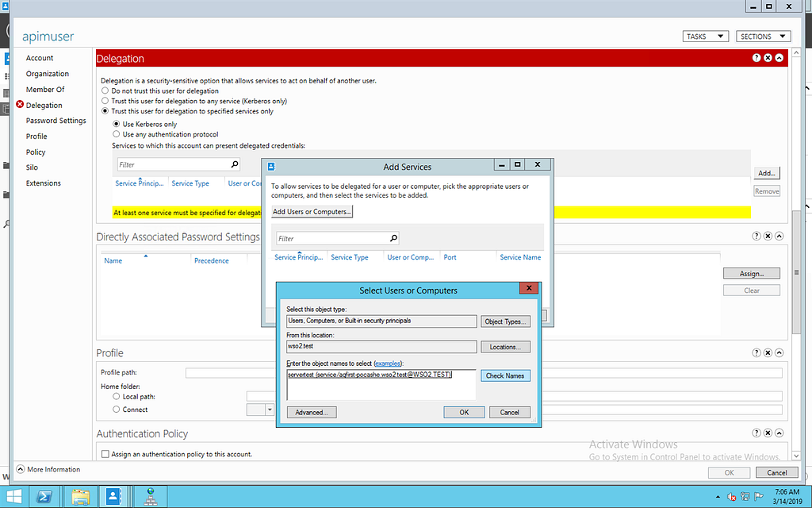Open the SECTIONS dropdown
Screen dimensions: 812x508
point(763,37)
